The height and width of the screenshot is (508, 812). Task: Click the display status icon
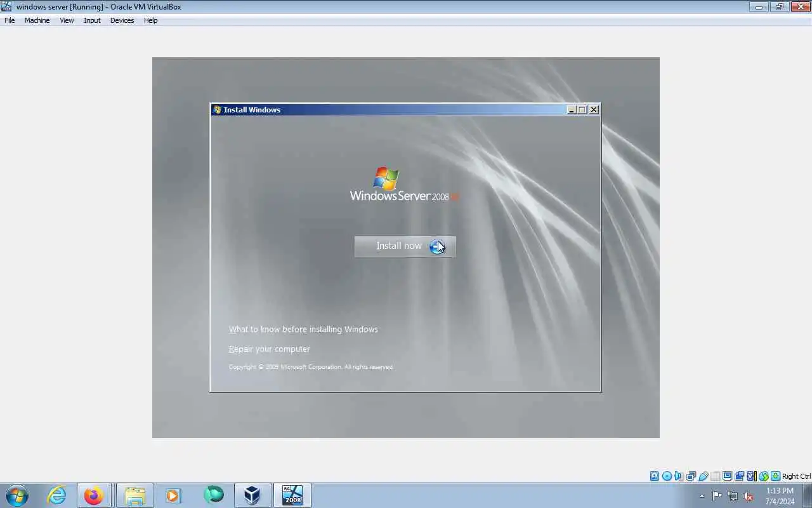click(x=727, y=476)
